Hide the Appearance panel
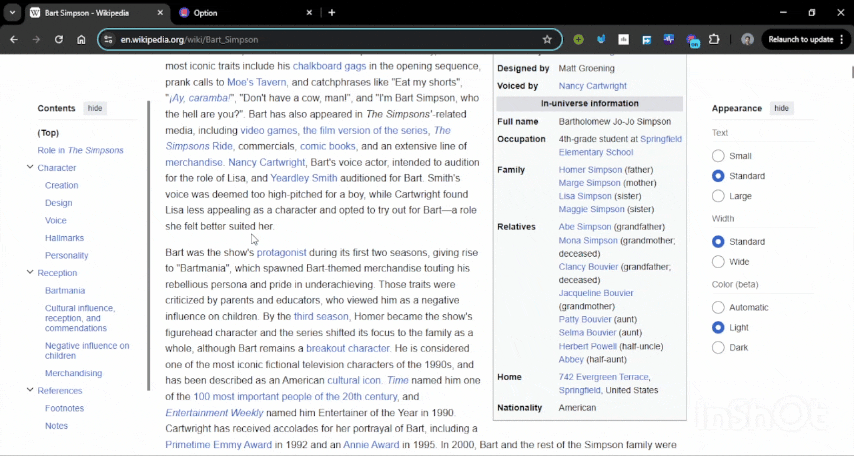854x456 pixels. pos(781,108)
